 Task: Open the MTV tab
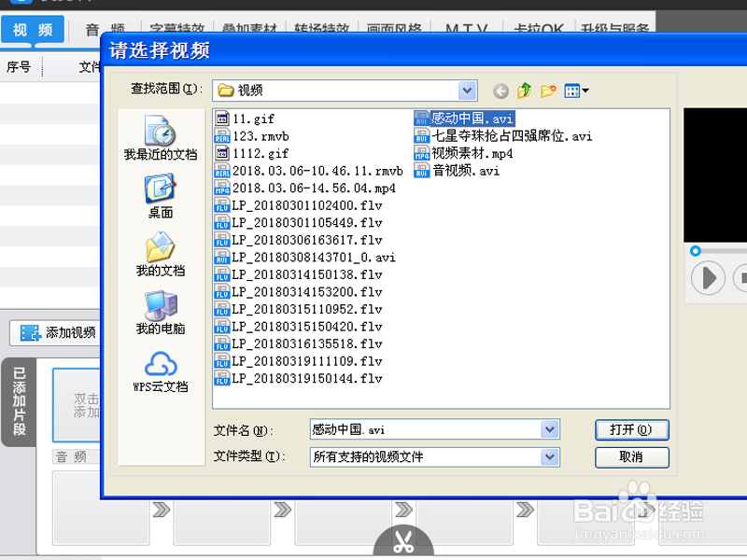point(467,29)
